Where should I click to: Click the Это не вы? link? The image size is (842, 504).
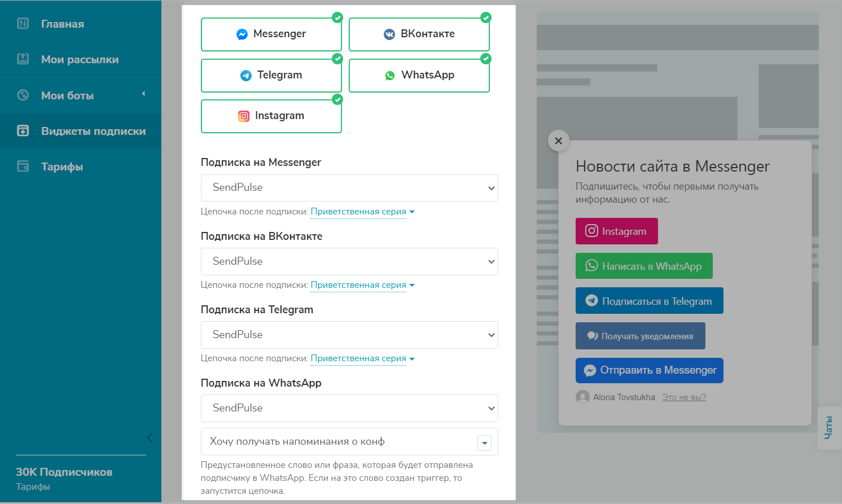(684, 397)
